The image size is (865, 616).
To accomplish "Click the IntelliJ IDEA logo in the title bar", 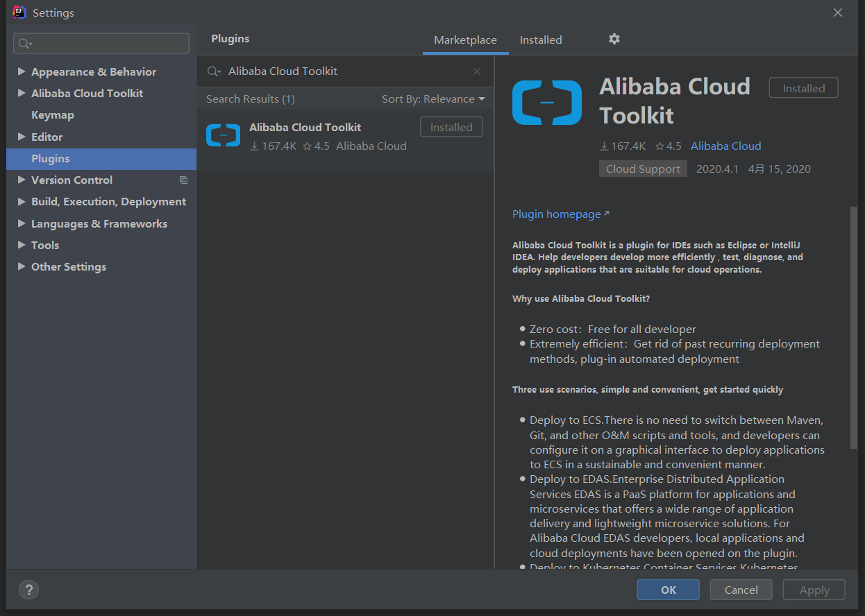I will (x=19, y=12).
